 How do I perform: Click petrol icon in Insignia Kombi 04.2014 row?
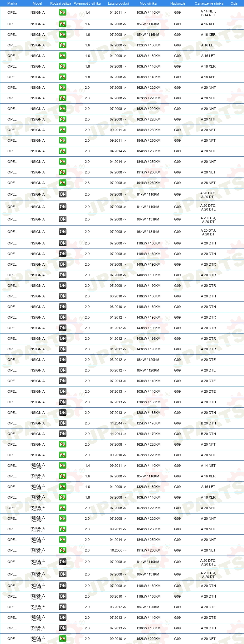pyautogui.click(x=63, y=540)
